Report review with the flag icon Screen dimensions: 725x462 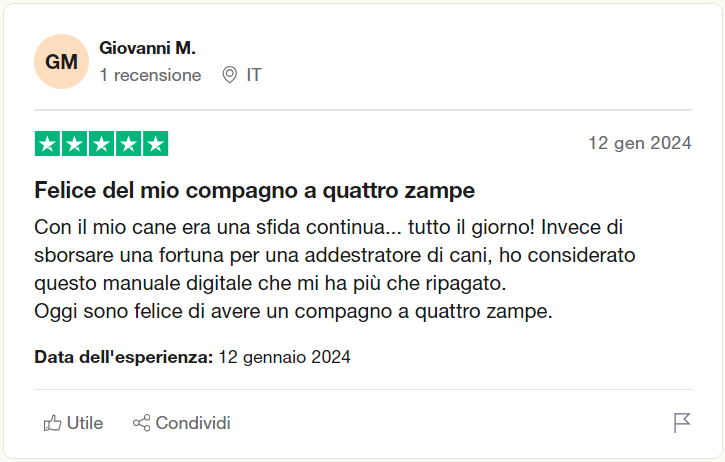click(682, 423)
